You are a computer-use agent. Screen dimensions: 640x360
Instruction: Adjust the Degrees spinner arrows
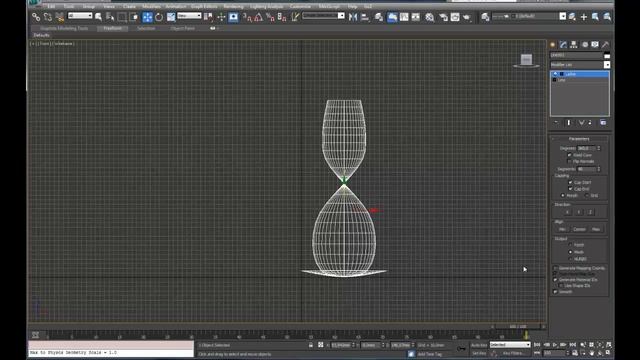599,148
